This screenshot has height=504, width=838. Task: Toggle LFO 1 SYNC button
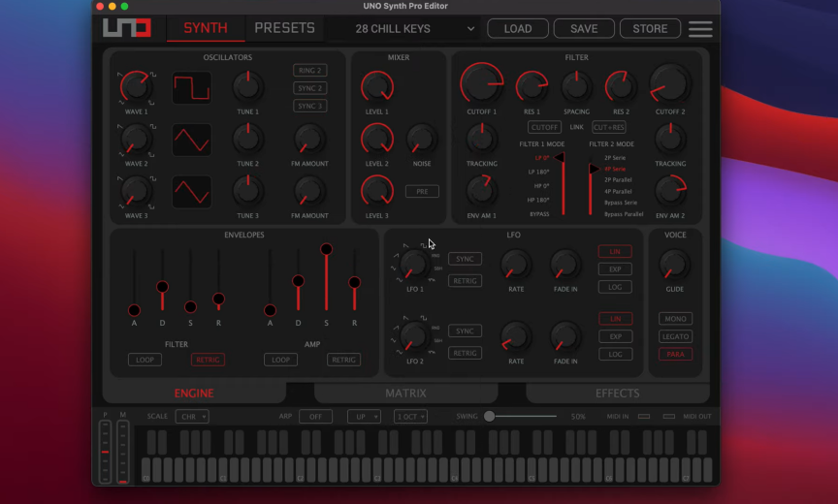(x=465, y=259)
